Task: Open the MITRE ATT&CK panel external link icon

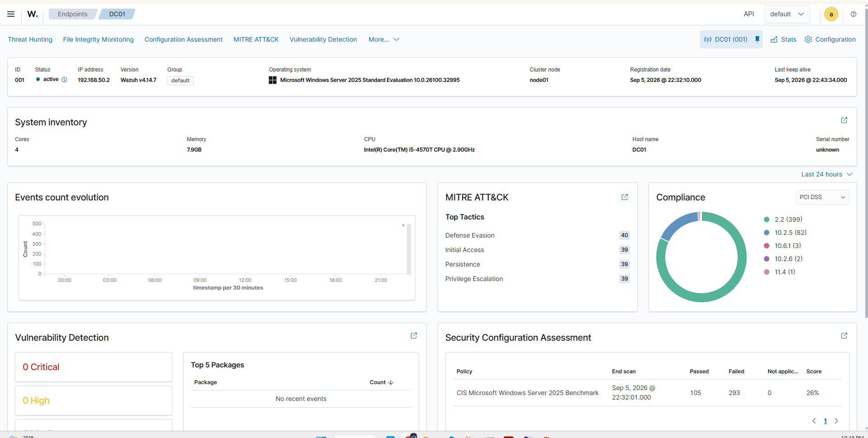Action: pos(625,197)
